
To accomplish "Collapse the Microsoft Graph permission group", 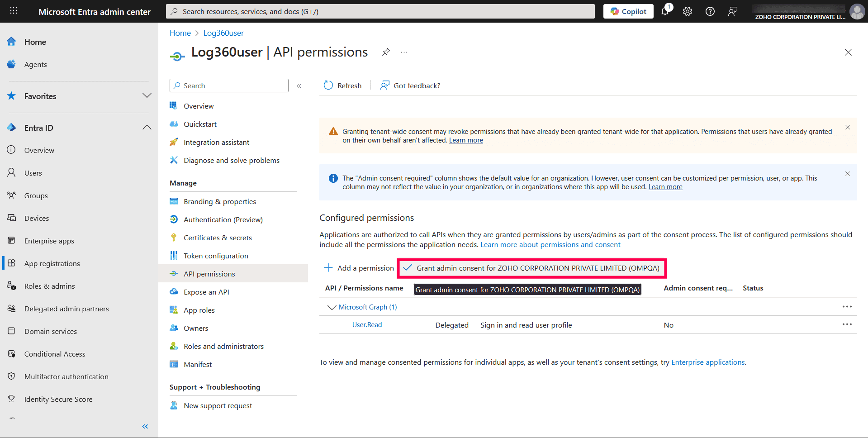I will [332, 307].
